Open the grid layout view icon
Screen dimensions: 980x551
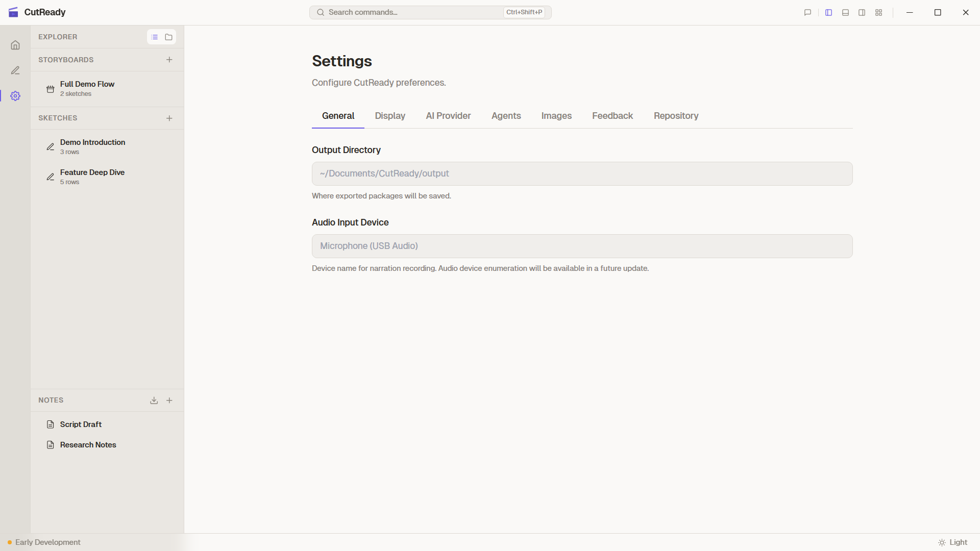coord(878,12)
